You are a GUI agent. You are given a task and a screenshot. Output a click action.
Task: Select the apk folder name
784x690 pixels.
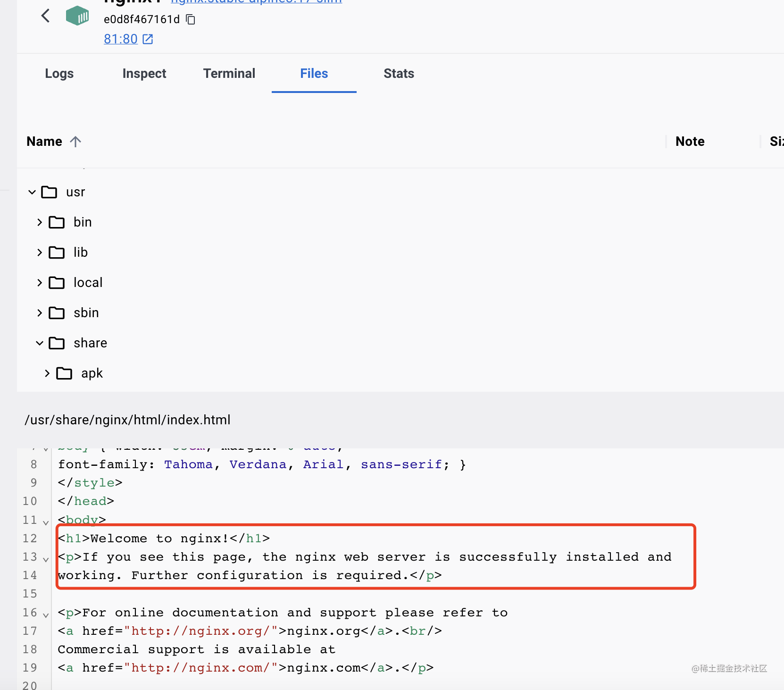coord(92,373)
